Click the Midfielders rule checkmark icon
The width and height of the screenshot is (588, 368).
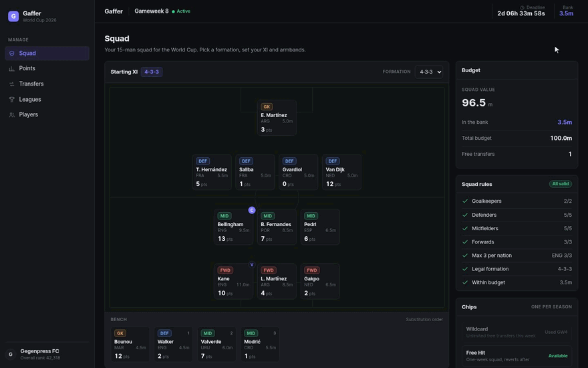pos(465,229)
